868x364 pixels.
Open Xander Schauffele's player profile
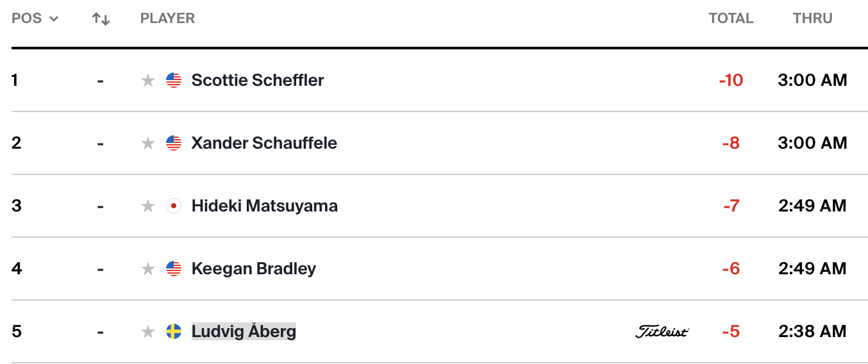coord(264,143)
